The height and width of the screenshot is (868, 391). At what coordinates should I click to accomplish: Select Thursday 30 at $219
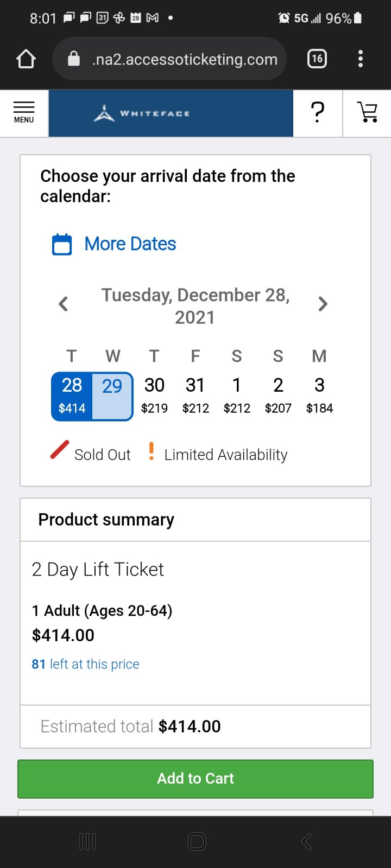tap(154, 396)
